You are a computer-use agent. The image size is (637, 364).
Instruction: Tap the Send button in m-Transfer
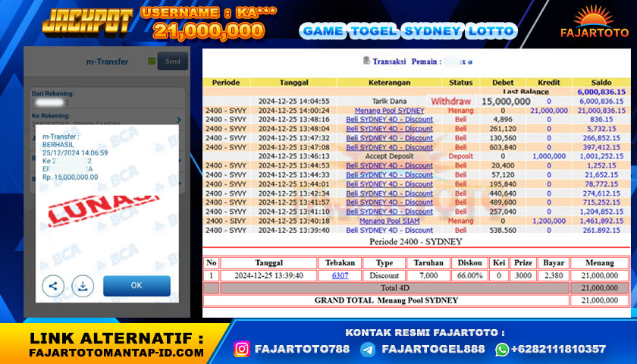173,61
